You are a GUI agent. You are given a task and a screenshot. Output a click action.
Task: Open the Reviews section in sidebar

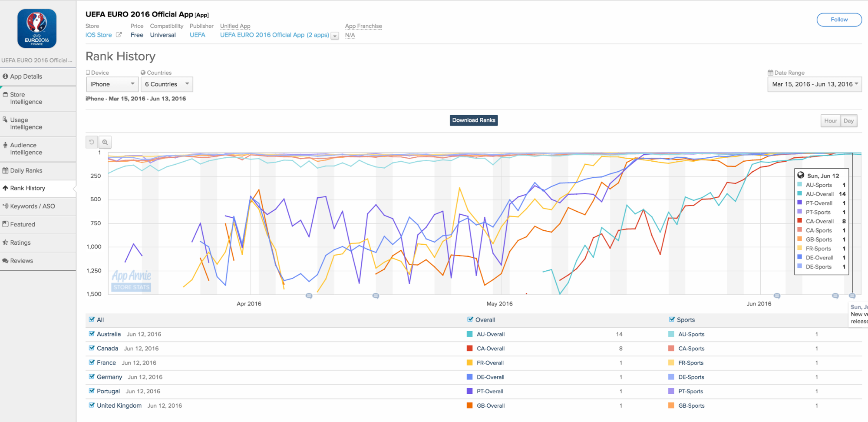tap(21, 261)
